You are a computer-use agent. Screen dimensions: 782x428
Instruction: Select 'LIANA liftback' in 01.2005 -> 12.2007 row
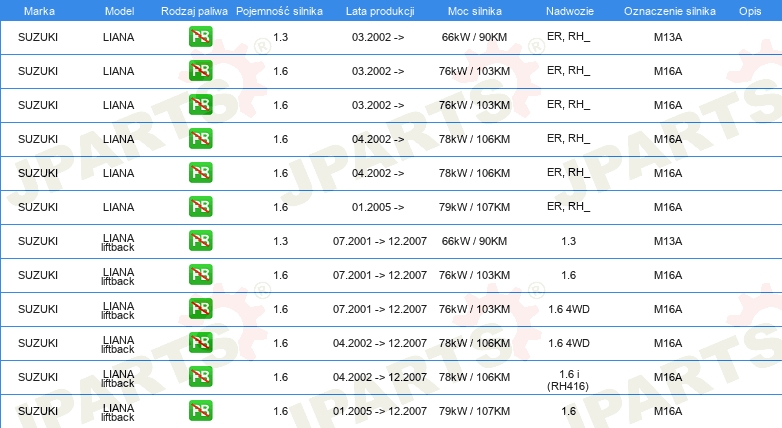[x=118, y=412]
